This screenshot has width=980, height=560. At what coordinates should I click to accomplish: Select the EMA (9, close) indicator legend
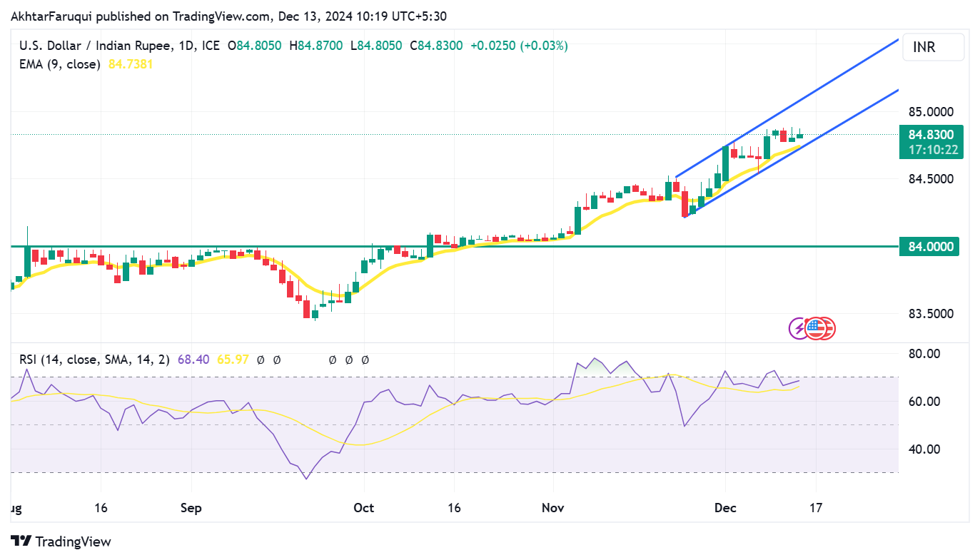coord(59,64)
